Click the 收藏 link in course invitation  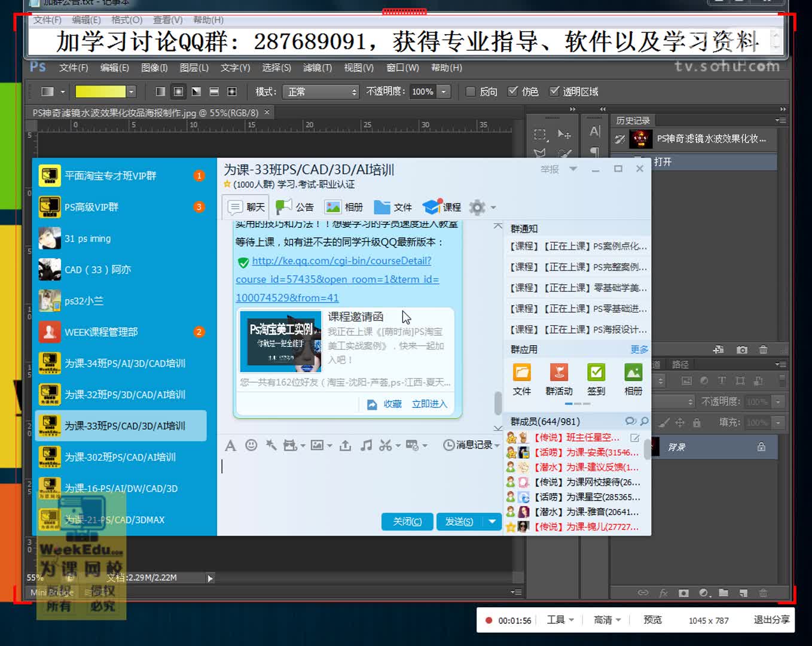[393, 404]
